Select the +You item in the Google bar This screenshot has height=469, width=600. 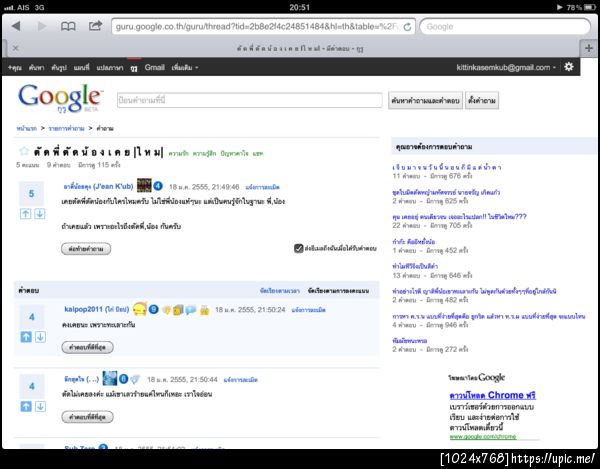pyautogui.click(x=15, y=68)
